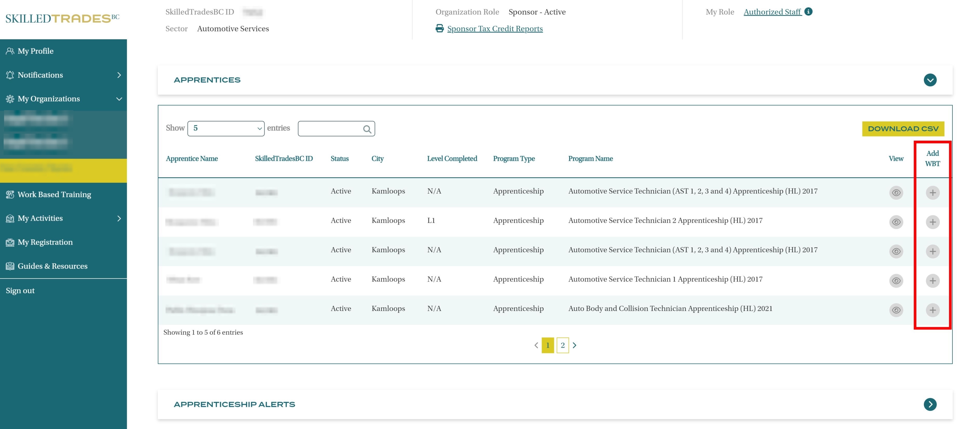
Task: Click the printer icon beside Sponsor Tax Credit Reports
Action: pyautogui.click(x=439, y=29)
